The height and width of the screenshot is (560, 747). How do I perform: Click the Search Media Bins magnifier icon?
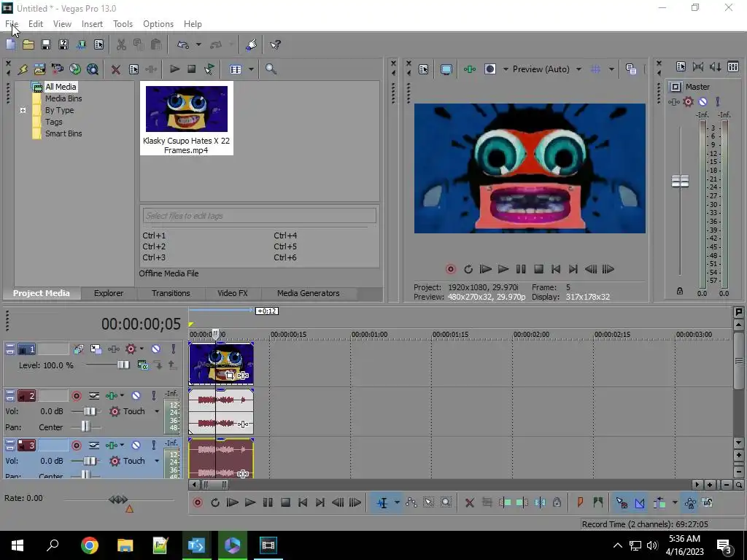tap(271, 69)
